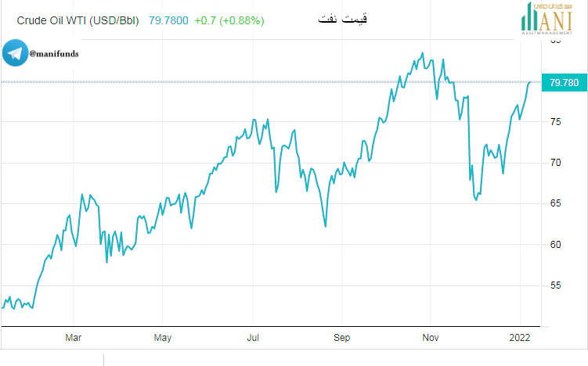This screenshot has height=366, width=588.
Task: Click the Persian chart title text
Action: (x=344, y=17)
